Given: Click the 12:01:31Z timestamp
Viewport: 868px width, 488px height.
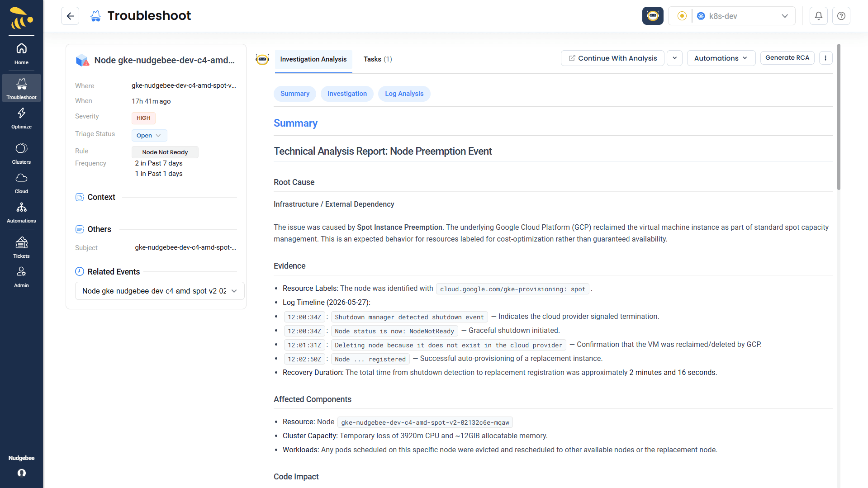Looking at the screenshot, I should click(304, 345).
